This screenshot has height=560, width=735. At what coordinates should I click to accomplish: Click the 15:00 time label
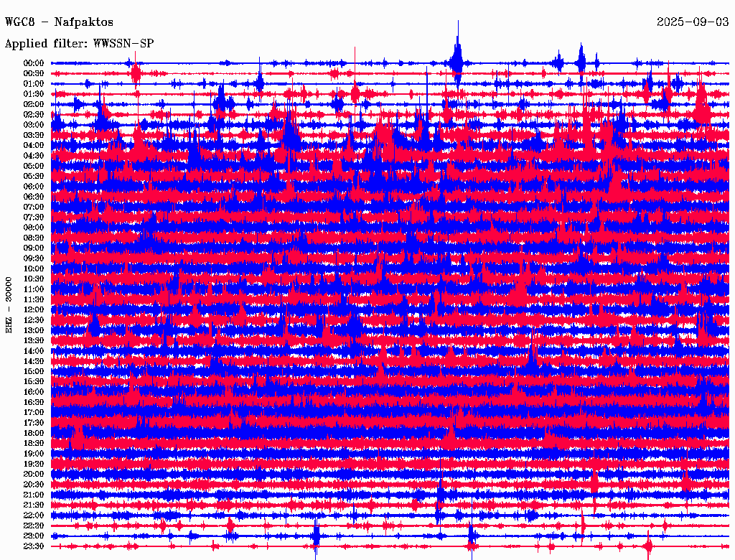coord(34,371)
